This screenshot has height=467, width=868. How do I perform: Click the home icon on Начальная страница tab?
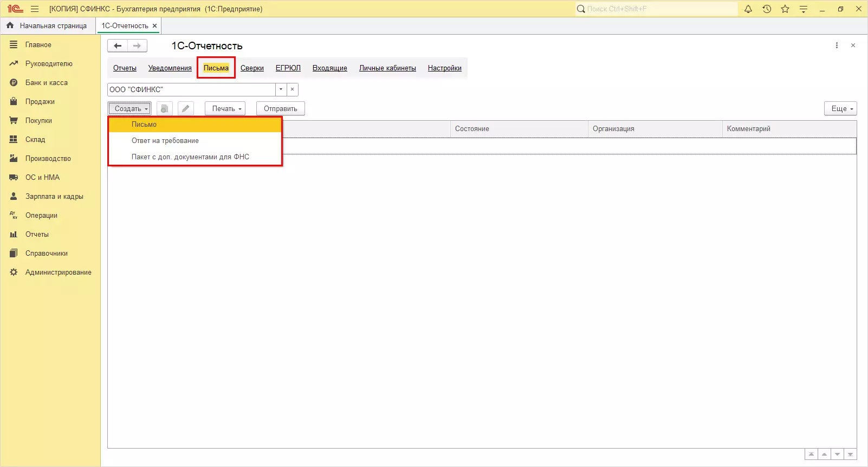point(10,25)
